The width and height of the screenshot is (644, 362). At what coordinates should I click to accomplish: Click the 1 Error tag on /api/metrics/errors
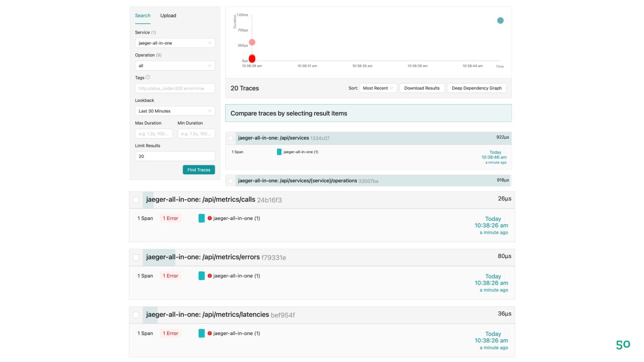[x=170, y=276]
